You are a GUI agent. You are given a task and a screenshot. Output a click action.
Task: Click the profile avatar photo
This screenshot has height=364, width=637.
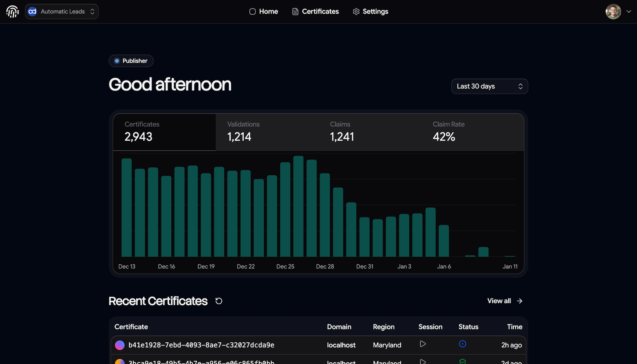(x=613, y=11)
